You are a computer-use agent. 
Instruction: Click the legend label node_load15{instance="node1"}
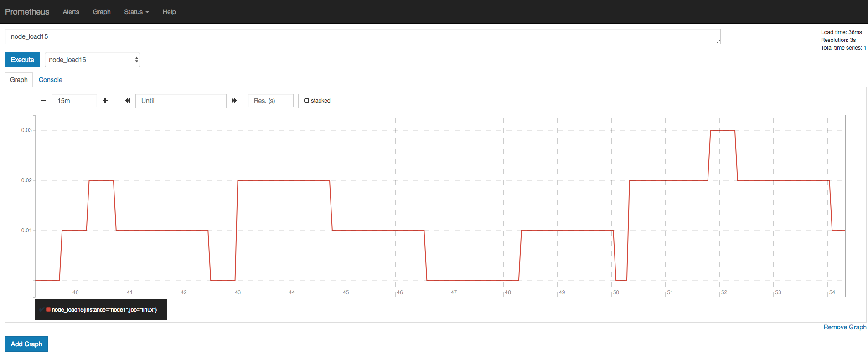pyautogui.click(x=104, y=310)
